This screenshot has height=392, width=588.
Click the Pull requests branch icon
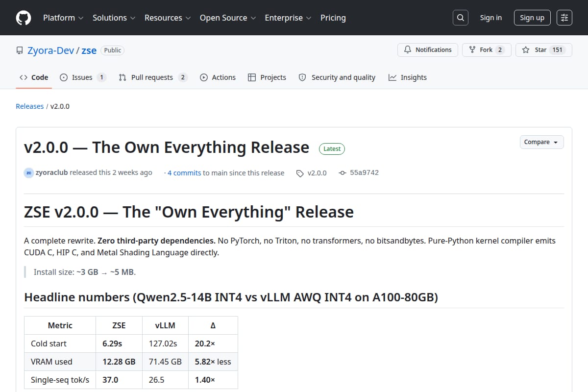pos(122,77)
